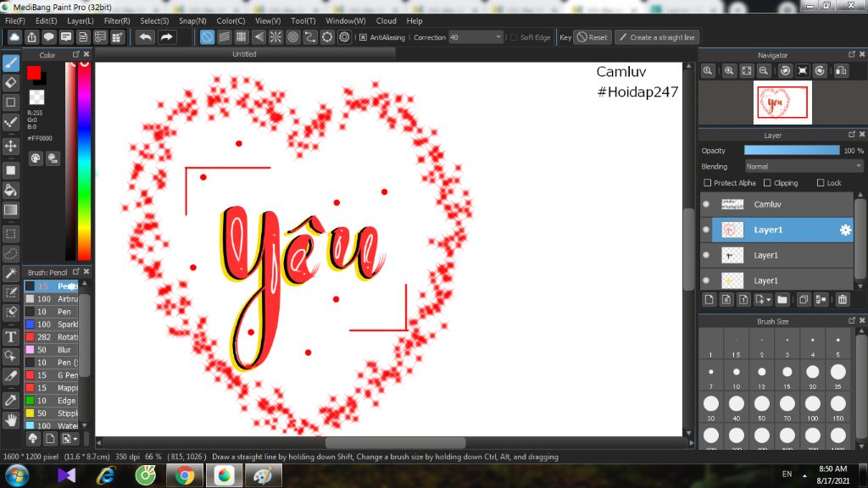868x488 pixels.
Task: Click the layer Opacity slider bar
Action: point(792,151)
